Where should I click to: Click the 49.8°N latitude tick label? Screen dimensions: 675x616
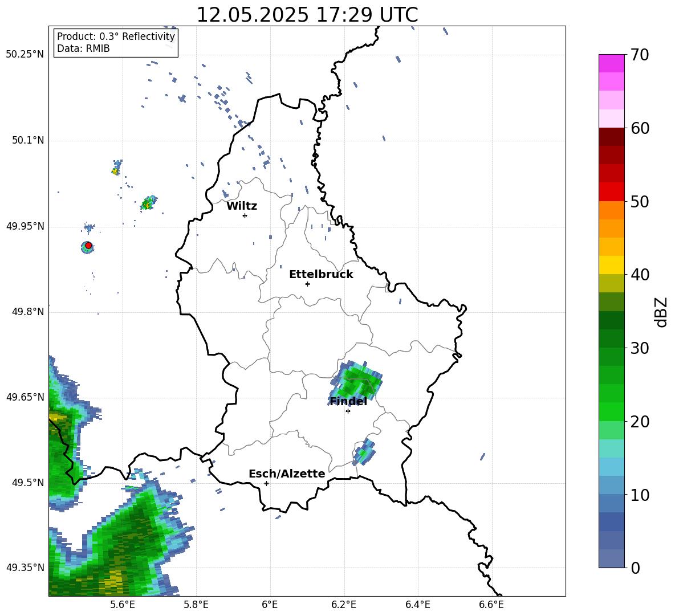27,312
